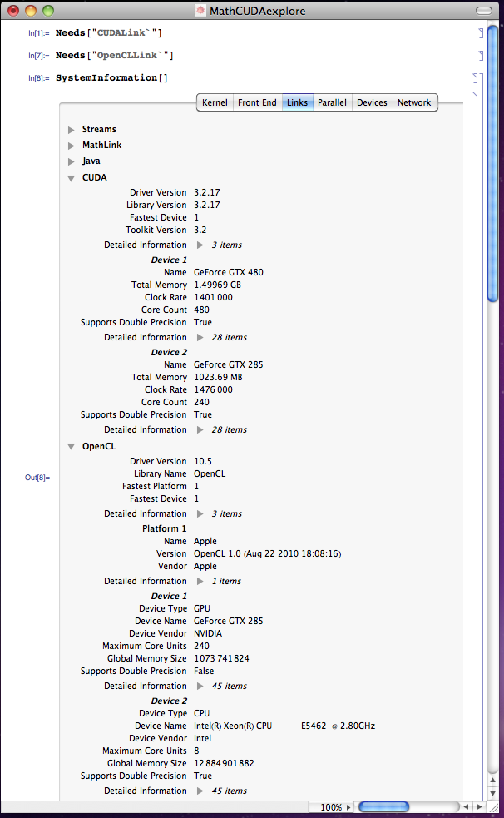Expand Apple platform detailed 1 items
This screenshot has width=504, height=818.
point(200,581)
